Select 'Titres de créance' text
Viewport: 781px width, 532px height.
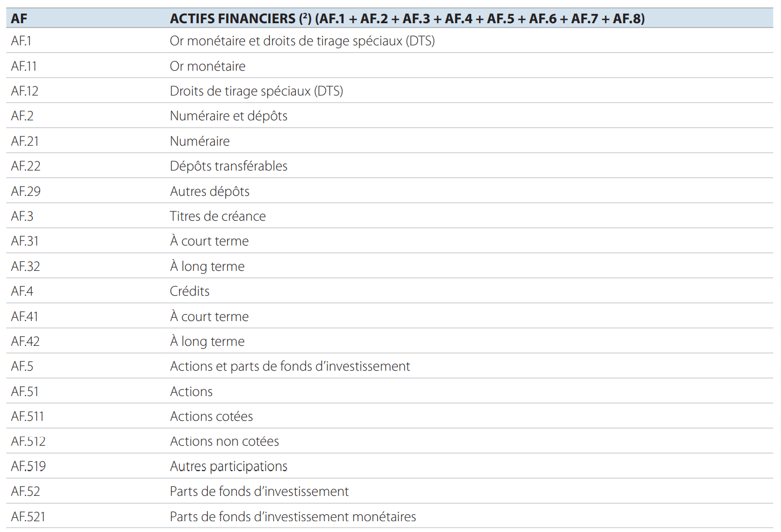point(218,216)
